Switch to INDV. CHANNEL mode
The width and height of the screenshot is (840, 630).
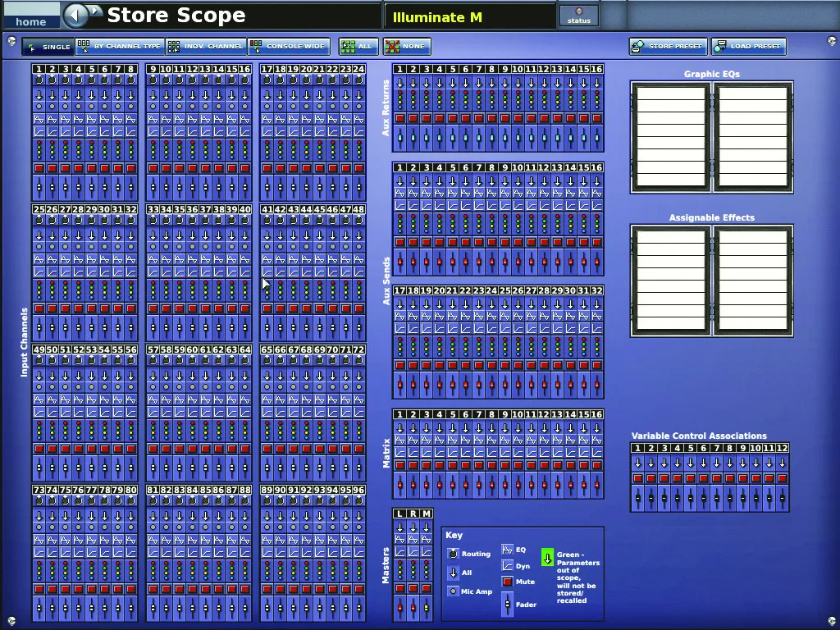[206, 47]
